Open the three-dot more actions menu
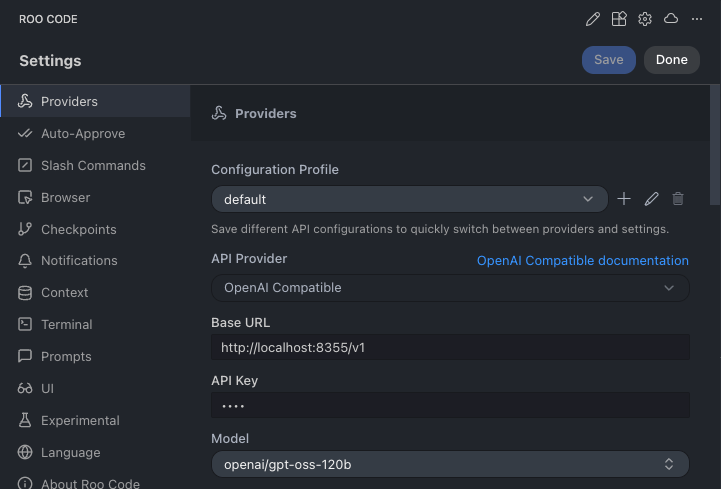Screen dimensions: 721x489 [x=697, y=19]
